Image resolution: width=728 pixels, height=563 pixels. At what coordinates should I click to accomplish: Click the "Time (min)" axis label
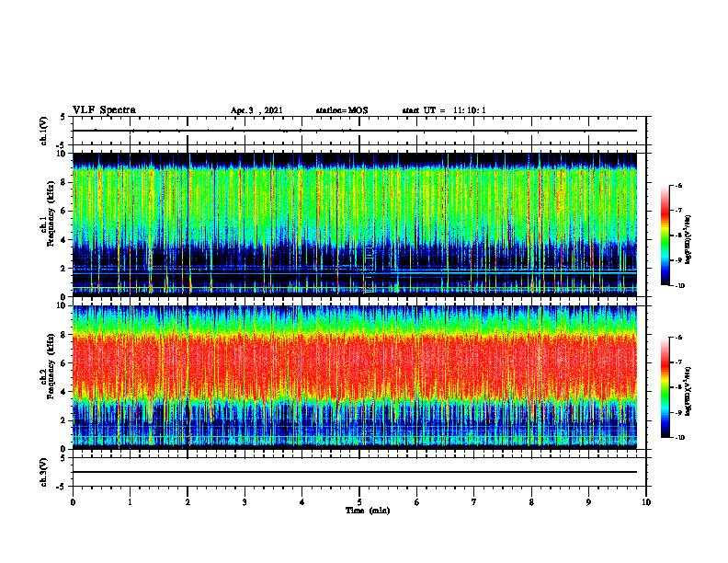368,511
